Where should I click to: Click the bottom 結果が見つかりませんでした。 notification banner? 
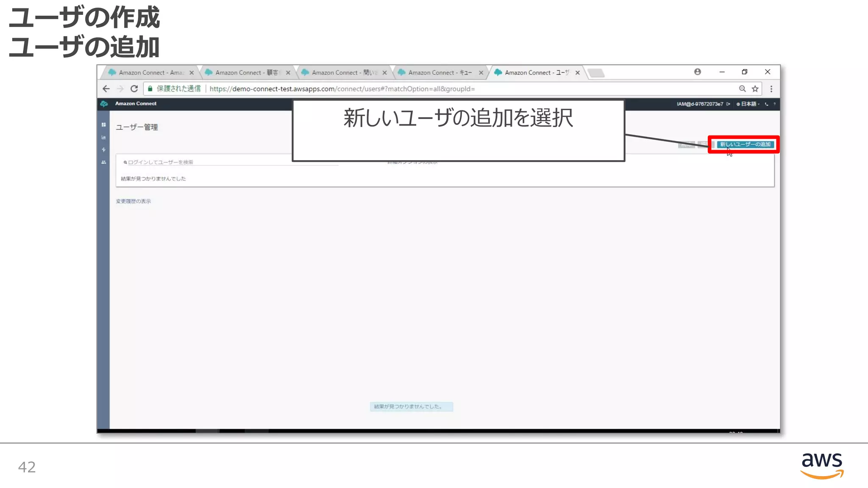(411, 407)
